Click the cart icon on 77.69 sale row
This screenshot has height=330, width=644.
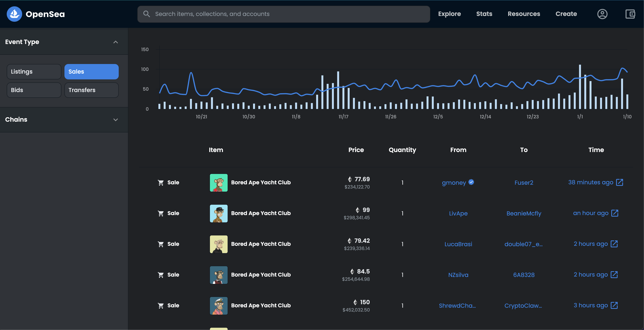[160, 183]
